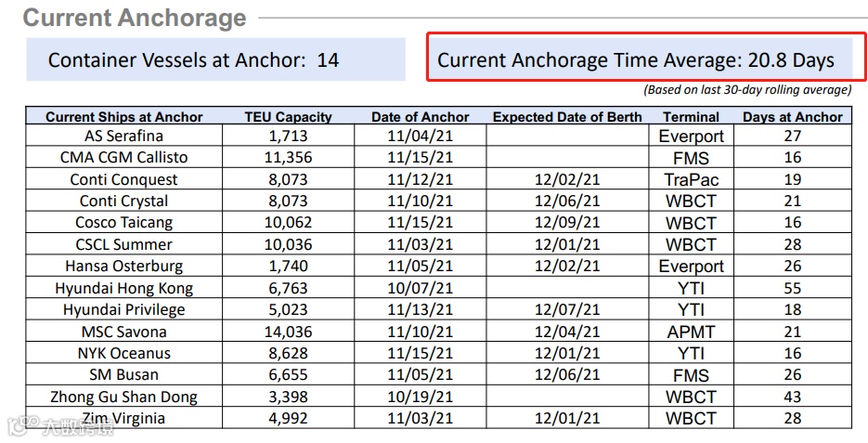The width and height of the screenshot is (868, 443).
Task: Click the Expected Date of Berth header
Action: pos(567,117)
